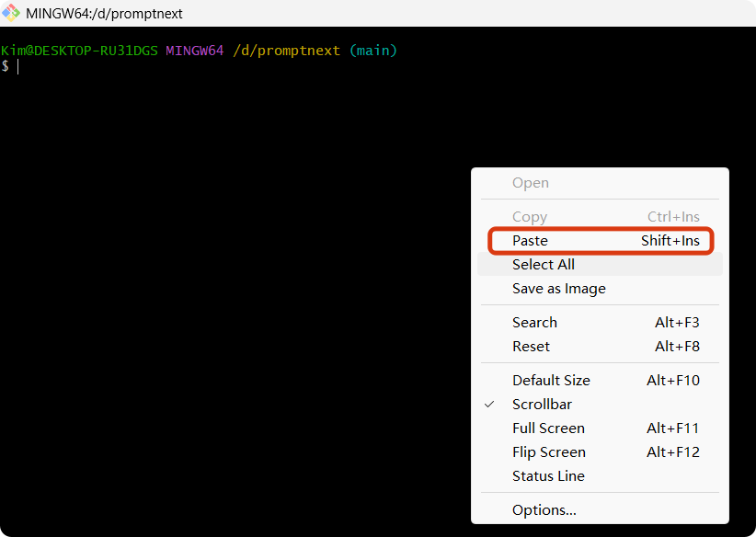Open Options... dialog from menu
This screenshot has height=537, width=756.
click(601, 509)
